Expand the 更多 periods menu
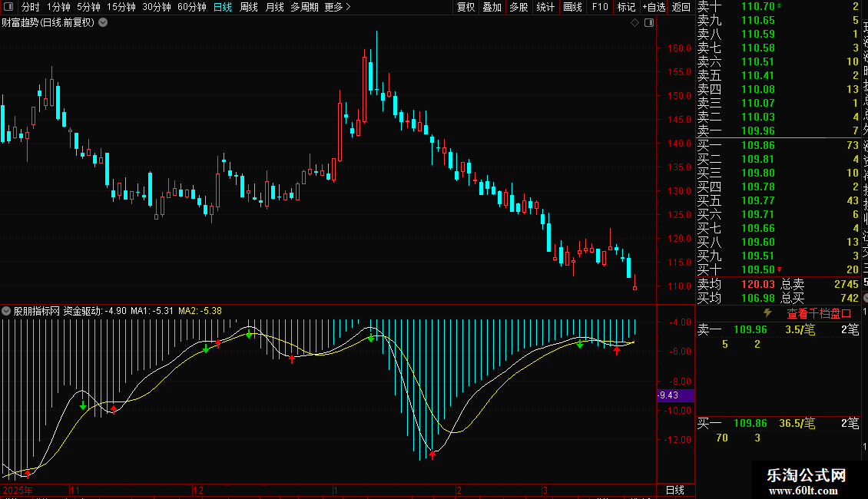Screen dimensions: 868x499 (337, 7)
